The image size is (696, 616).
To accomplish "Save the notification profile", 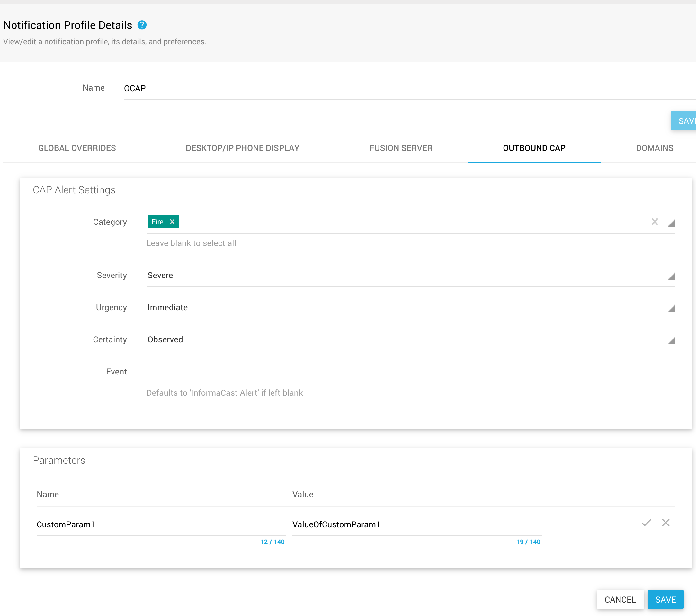I will (665, 599).
